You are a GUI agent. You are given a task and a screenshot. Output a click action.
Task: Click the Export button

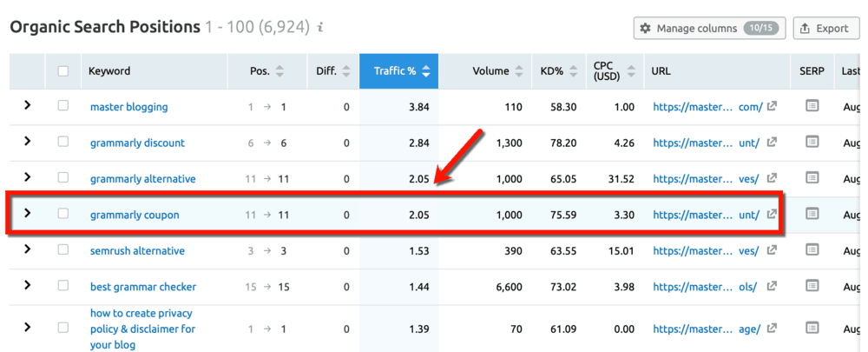click(x=826, y=29)
